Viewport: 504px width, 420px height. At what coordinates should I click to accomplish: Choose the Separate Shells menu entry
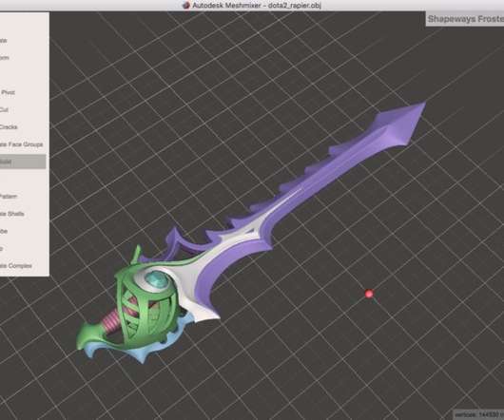(x=12, y=214)
